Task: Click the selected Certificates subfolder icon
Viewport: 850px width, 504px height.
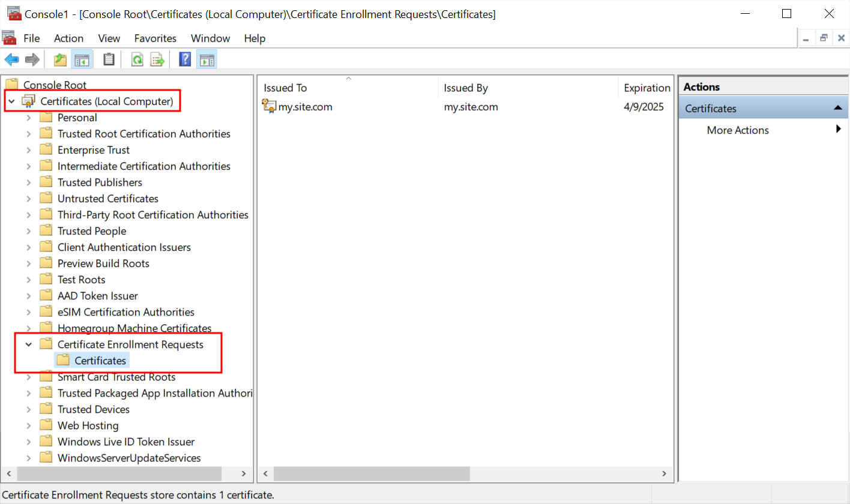Action: (x=63, y=361)
